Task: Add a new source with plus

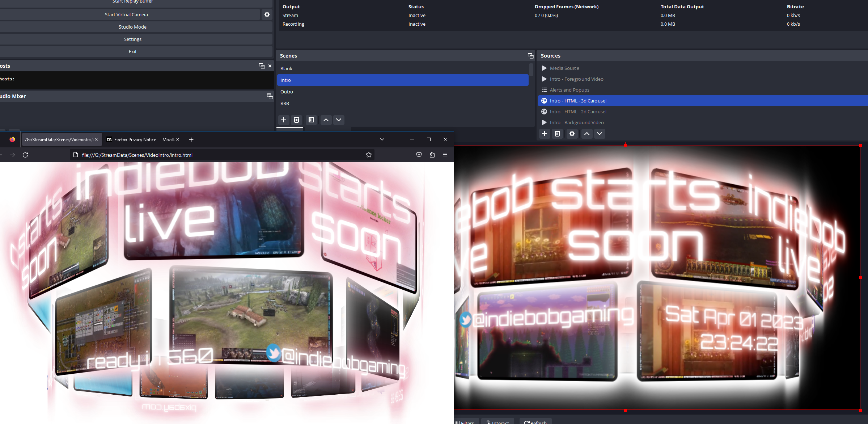Action: (544, 134)
